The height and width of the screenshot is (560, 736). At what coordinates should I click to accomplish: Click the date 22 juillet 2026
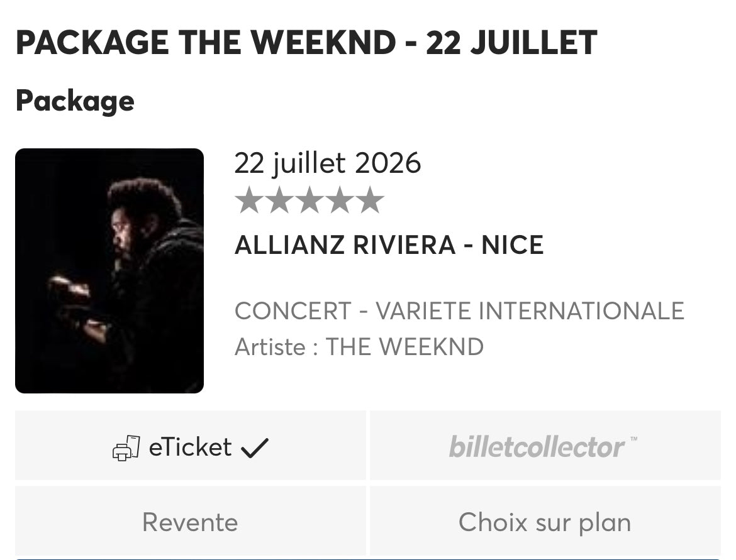327,163
